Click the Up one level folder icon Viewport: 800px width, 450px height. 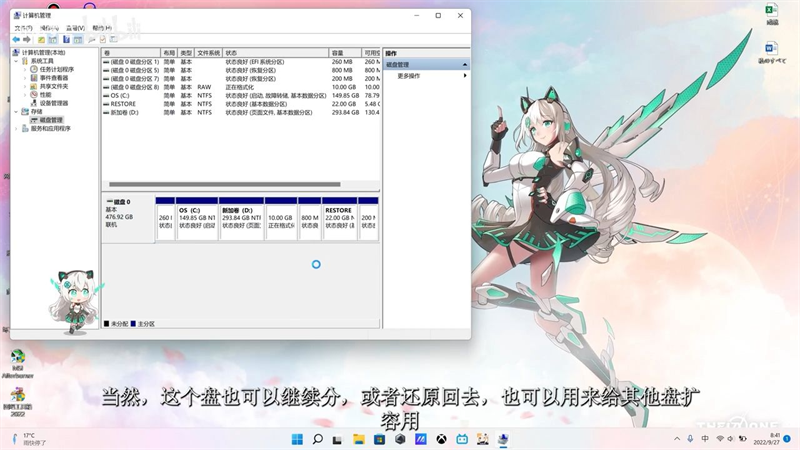tap(41, 39)
